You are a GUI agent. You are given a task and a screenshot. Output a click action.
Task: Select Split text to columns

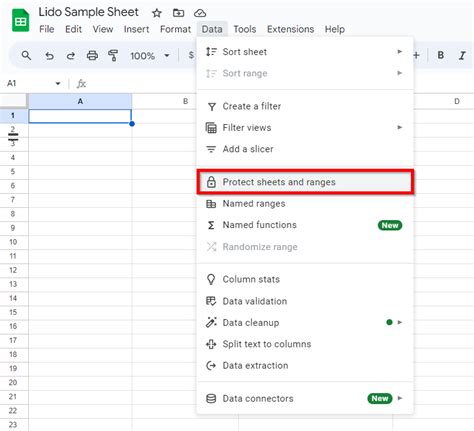coord(305,344)
